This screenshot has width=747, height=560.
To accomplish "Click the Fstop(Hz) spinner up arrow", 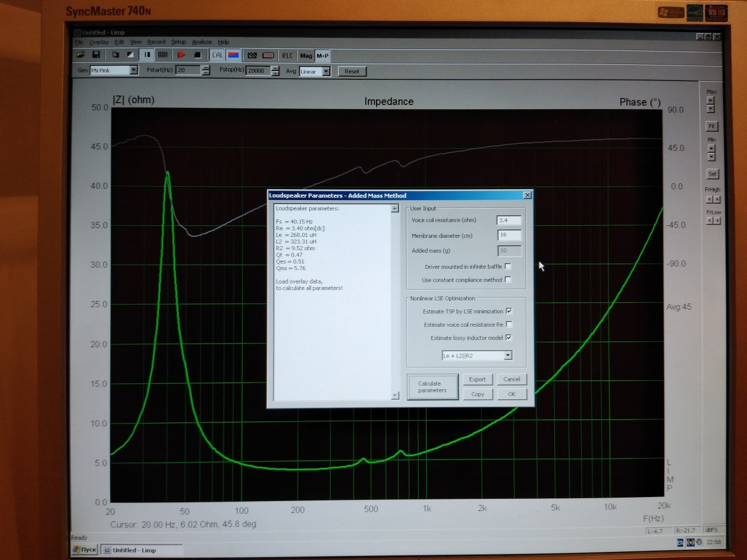I will [275, 68].
